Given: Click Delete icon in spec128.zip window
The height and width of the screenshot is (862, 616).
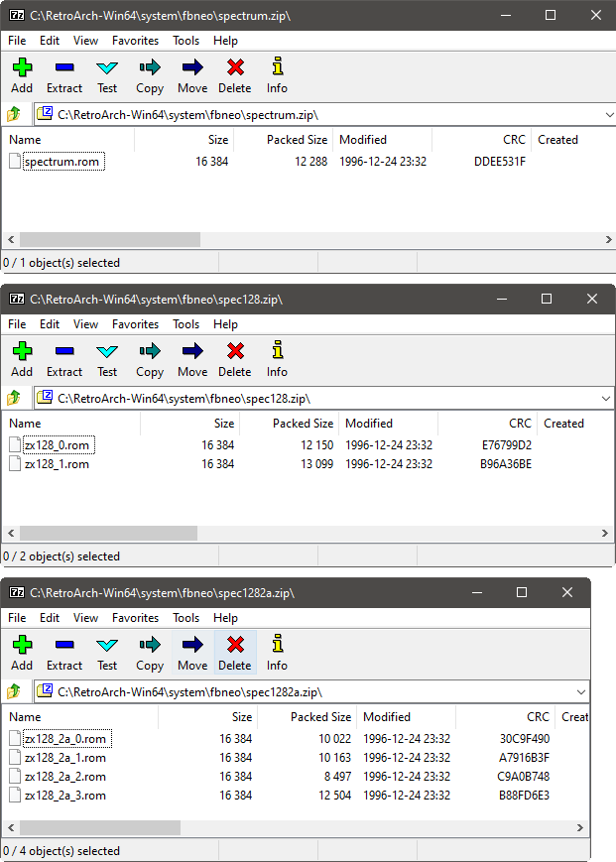Looking at the screenshot, I should (235, 351).
